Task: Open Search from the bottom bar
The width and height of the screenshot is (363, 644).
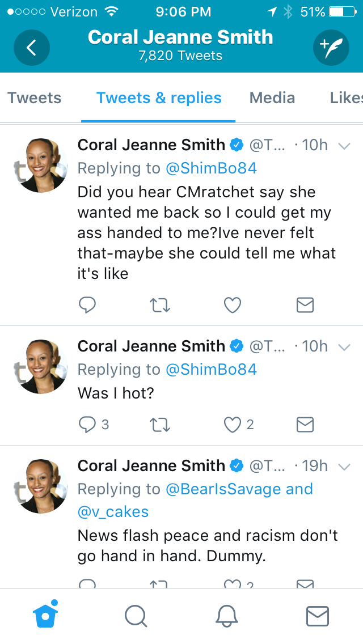Action: [136, 616]
